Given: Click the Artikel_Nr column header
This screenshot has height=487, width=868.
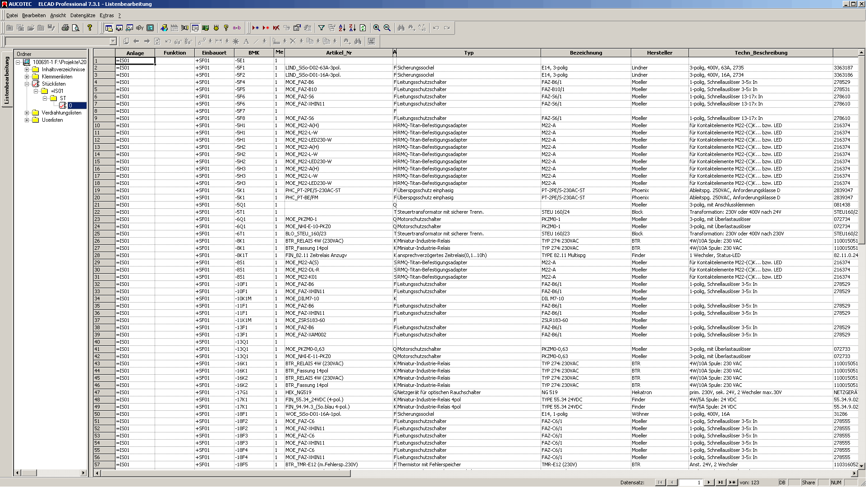Looking at the screenshot, I should (339, 53).
